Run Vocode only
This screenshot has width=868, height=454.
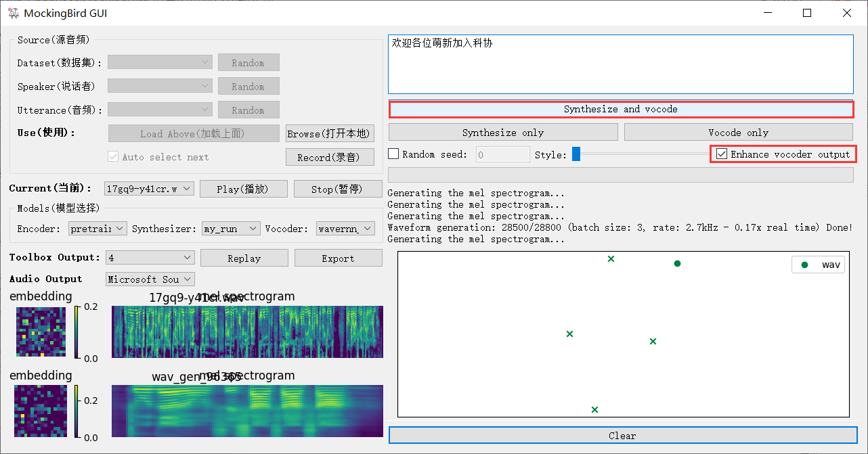coord(737,132)
